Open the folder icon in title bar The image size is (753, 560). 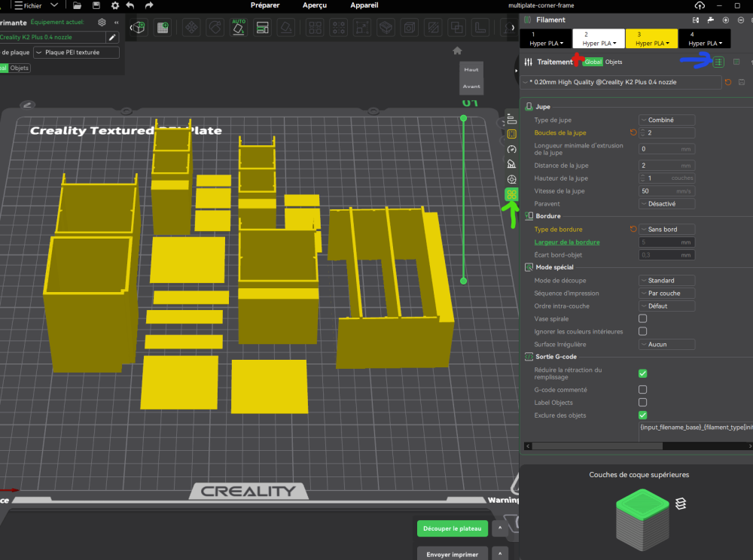[76, 5]
